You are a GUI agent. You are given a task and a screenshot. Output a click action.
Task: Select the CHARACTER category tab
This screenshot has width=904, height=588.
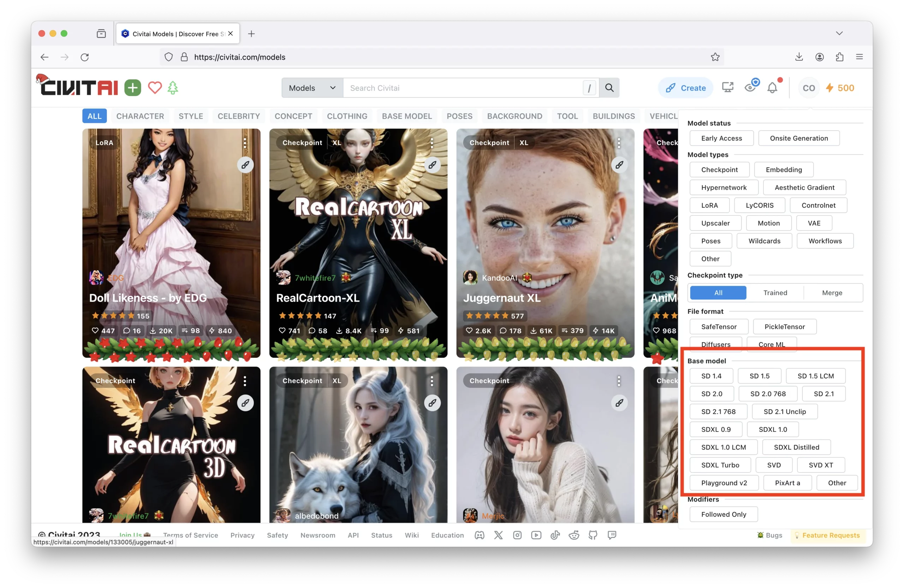[x=140, y=116]
